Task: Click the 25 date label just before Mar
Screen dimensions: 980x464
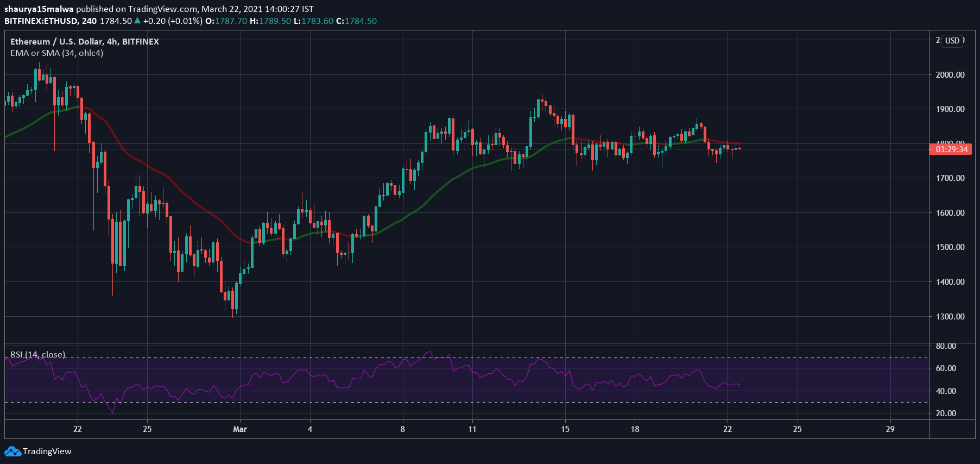Action: (147, 429)
